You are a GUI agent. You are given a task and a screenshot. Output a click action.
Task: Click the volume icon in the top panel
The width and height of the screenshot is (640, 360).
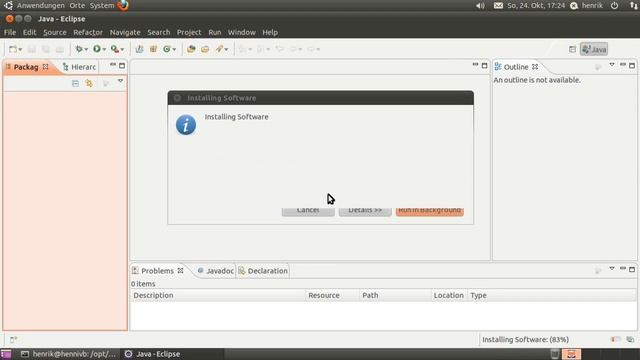pyautogui.click(x=480, y=5)
